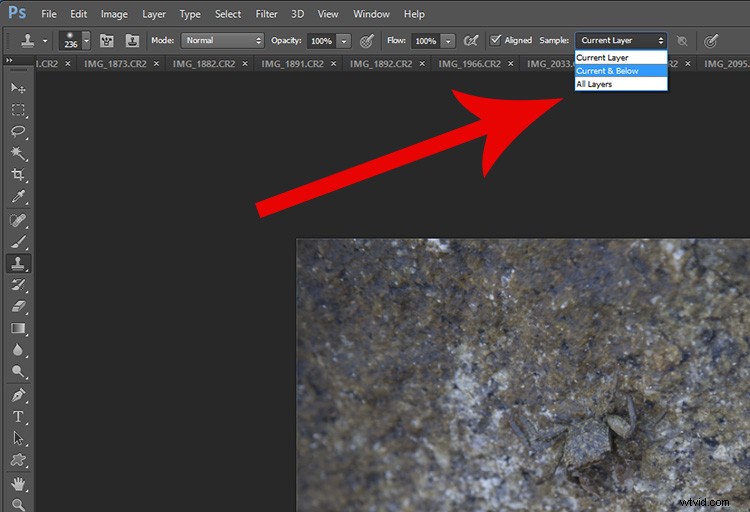
Task: Select the Magic Wand tool
Action: 18,153
